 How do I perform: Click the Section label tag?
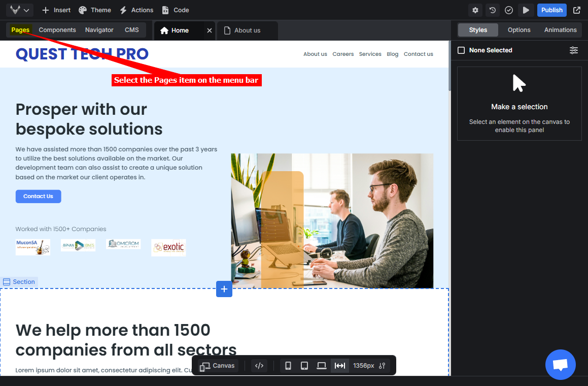tap(19, 281)
